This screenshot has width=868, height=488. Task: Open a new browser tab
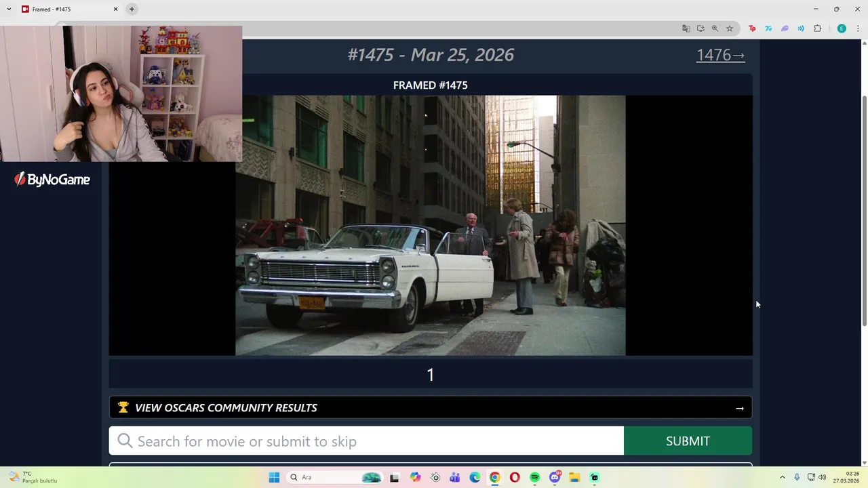tap(132, 9)
